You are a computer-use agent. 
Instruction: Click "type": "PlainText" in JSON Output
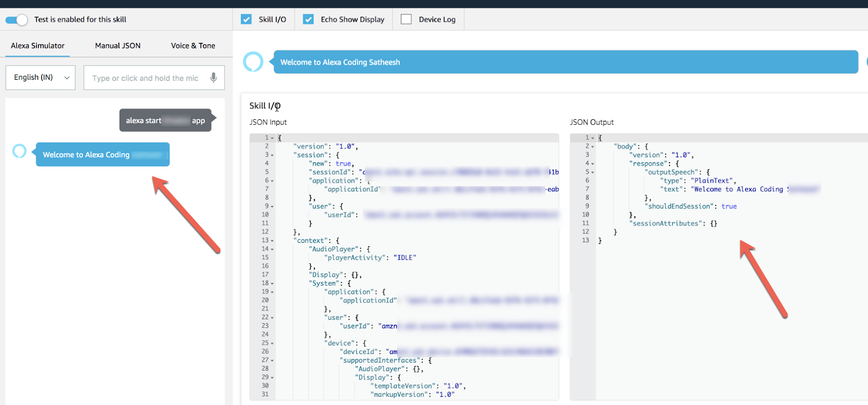tap(698, 181)
